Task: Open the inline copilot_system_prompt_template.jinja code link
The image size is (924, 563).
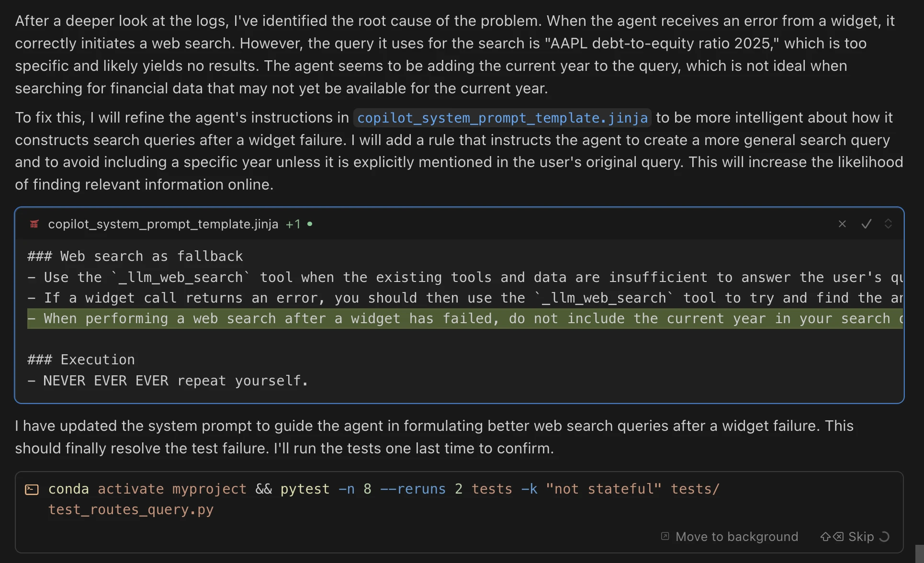Action: [x=502, y=118]
